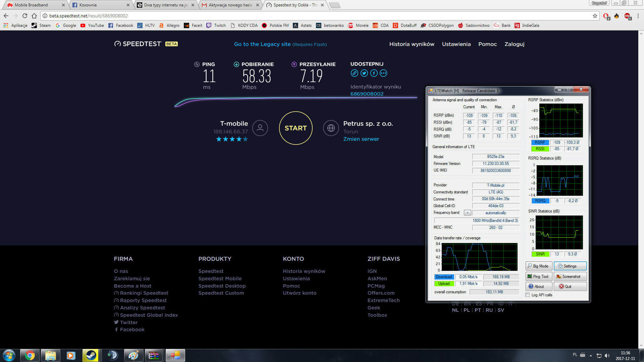The height and width of the screenshot is (362, 644).
Task: Reload the current page
Action: click(25, 16)
